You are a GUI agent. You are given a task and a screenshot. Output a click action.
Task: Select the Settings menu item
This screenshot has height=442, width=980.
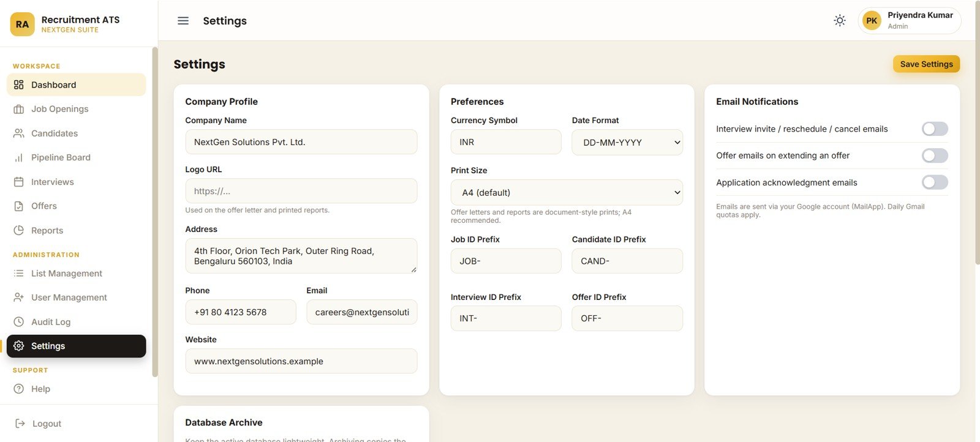point(77,346)
